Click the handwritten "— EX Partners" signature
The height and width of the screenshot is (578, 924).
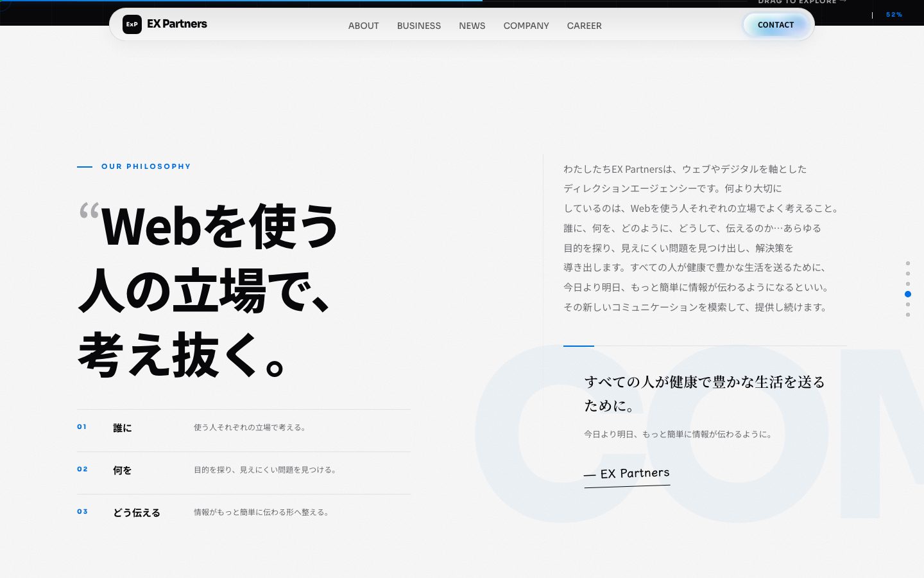click(627, 474)
